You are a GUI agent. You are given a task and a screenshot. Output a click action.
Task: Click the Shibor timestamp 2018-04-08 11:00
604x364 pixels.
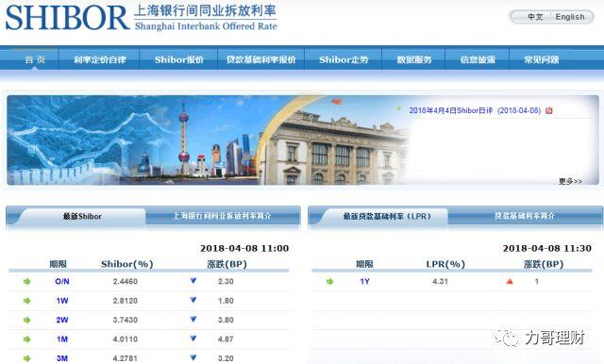point(244,249)
